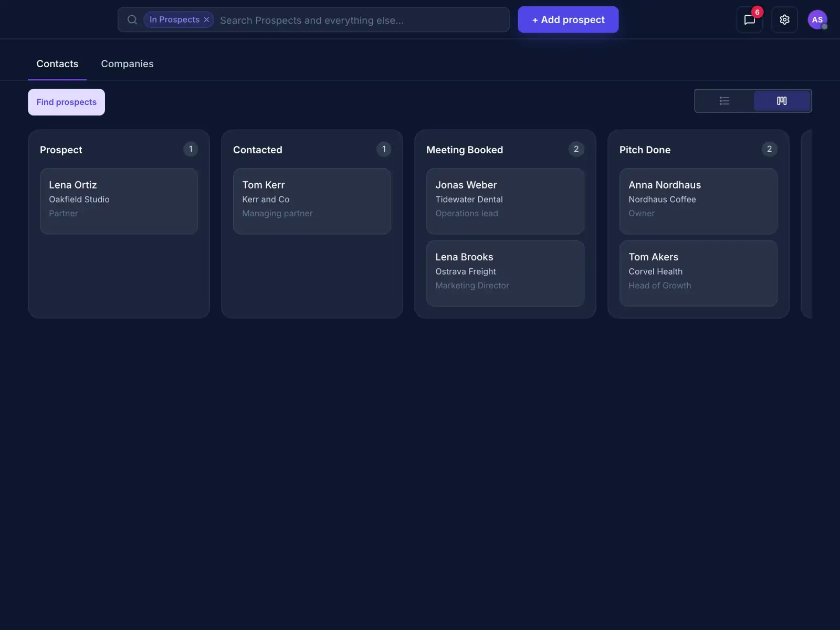Click the Head of Growth role text

660,286
